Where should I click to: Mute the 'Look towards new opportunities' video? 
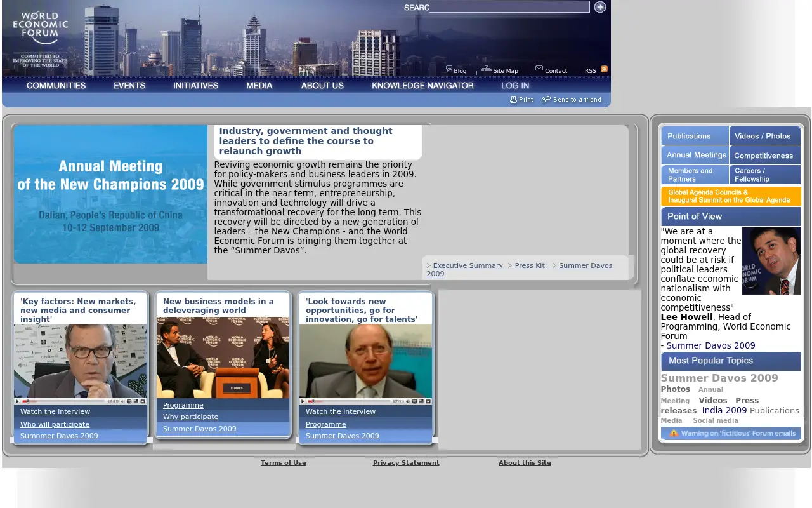pyautogui.click(x=408, y=401)
